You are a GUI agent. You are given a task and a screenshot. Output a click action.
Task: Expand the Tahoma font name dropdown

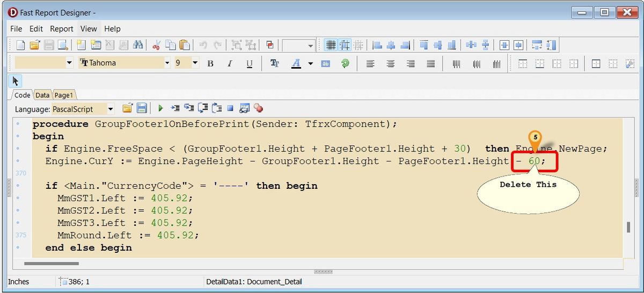tap(167, 63)
